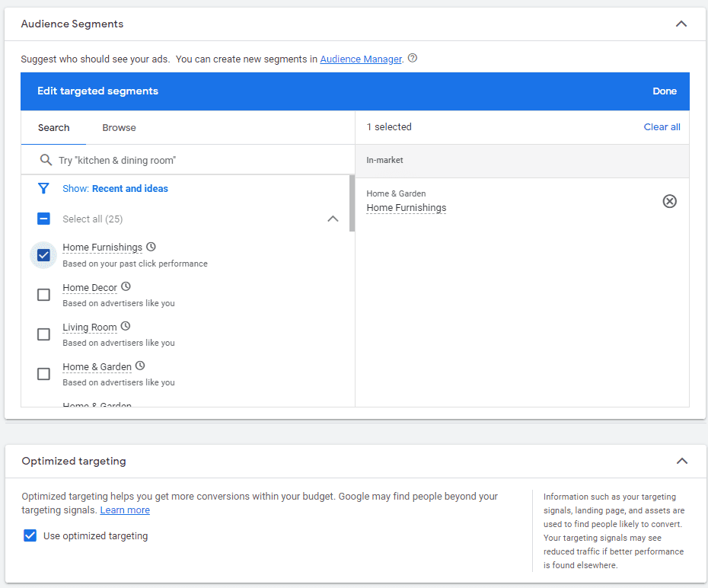This screenshot has height=588, width=708.
Task: Click the search magnifier icon
Action: click(x=46, y=160)
